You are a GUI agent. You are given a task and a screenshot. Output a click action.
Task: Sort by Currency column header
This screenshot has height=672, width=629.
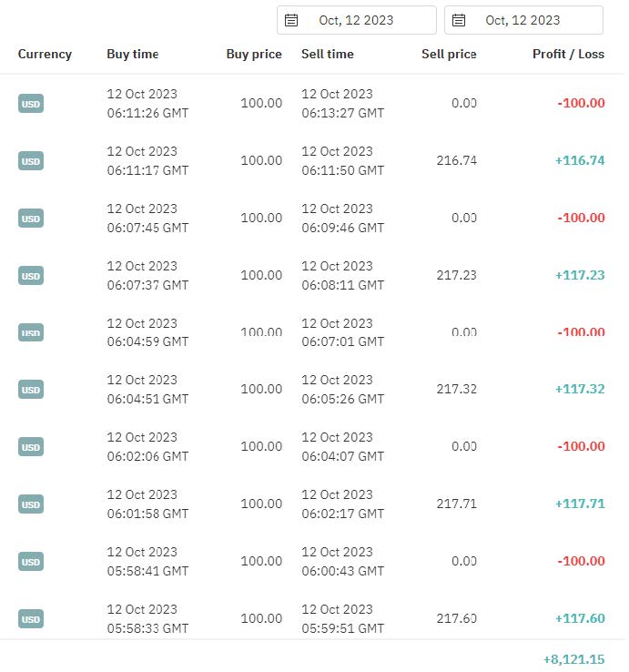click(45, 54)
